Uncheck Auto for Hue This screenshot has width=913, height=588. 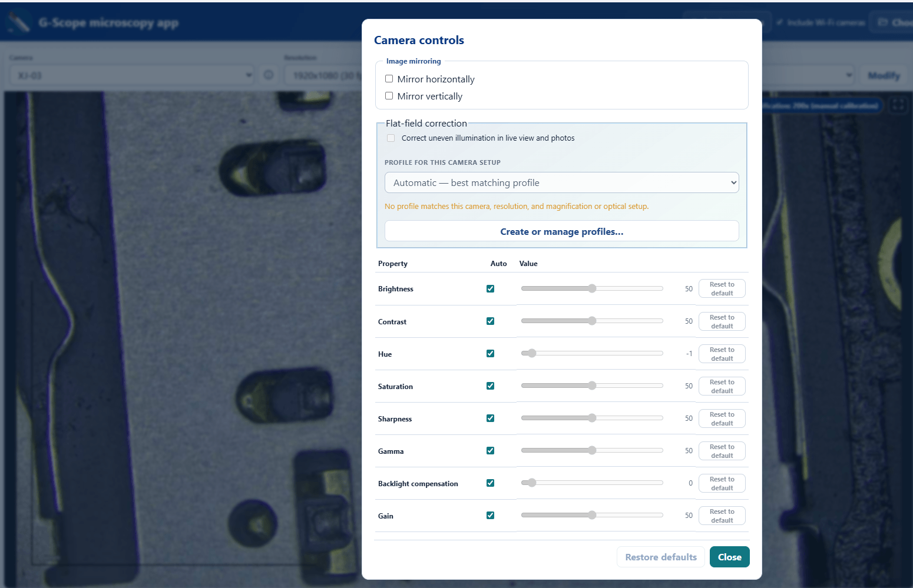490,354
